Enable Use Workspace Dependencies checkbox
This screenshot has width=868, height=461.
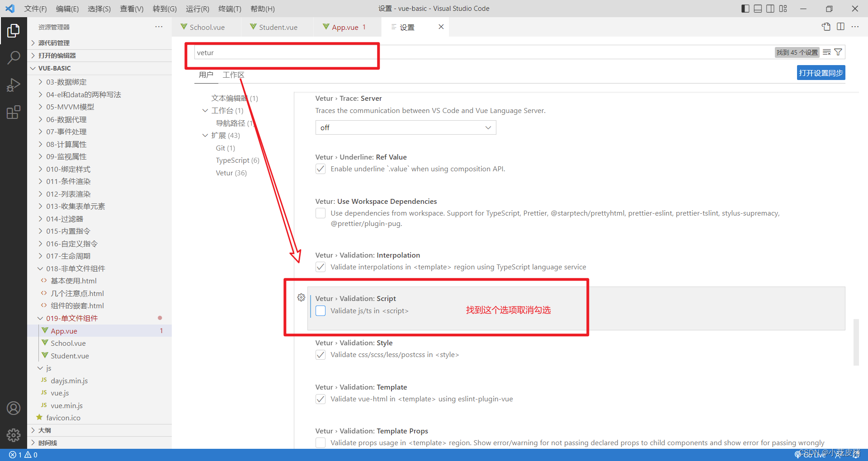tap(321, 213)
